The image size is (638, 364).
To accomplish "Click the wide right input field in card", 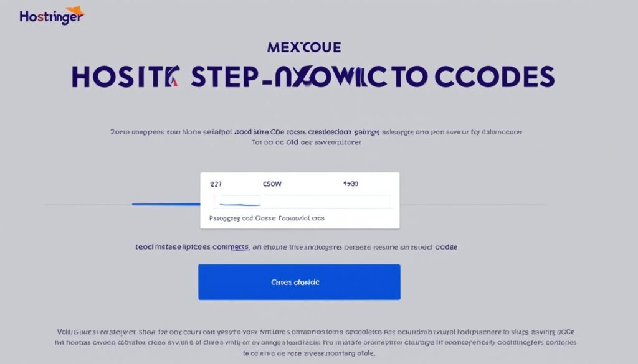I will (326, 200).
